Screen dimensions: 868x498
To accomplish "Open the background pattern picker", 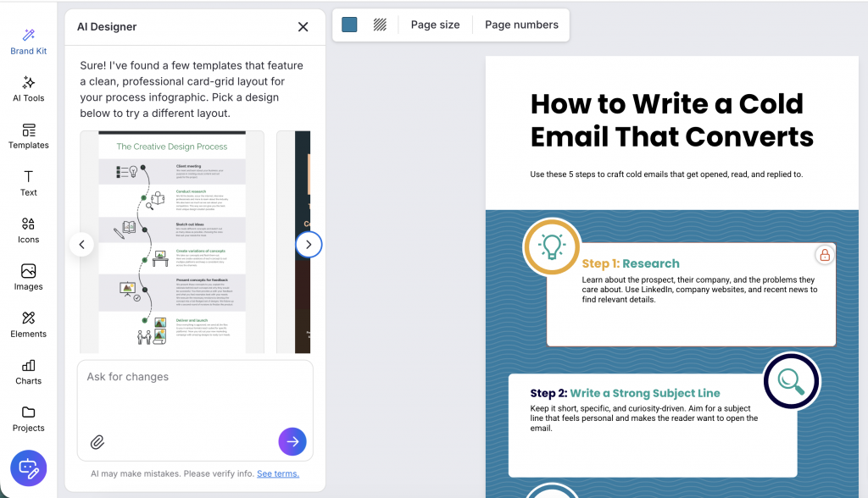I will [380, 25].
